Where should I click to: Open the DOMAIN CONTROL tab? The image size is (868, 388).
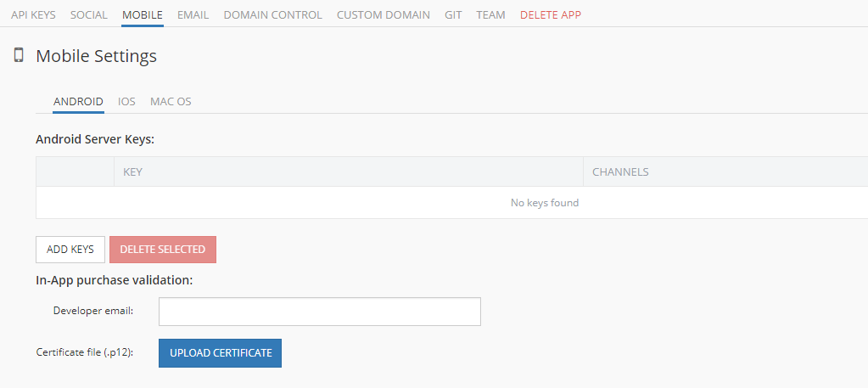pyautogui.click(x=273, y=15)
